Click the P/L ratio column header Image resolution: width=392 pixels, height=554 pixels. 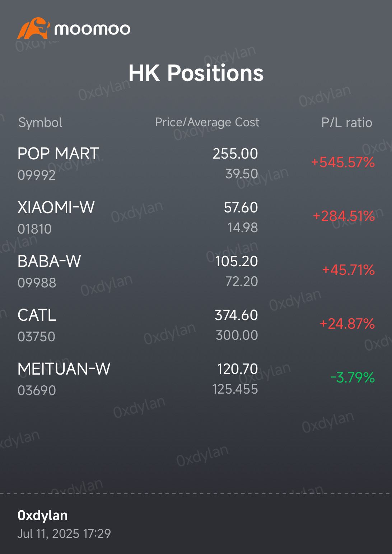[347, 122]
